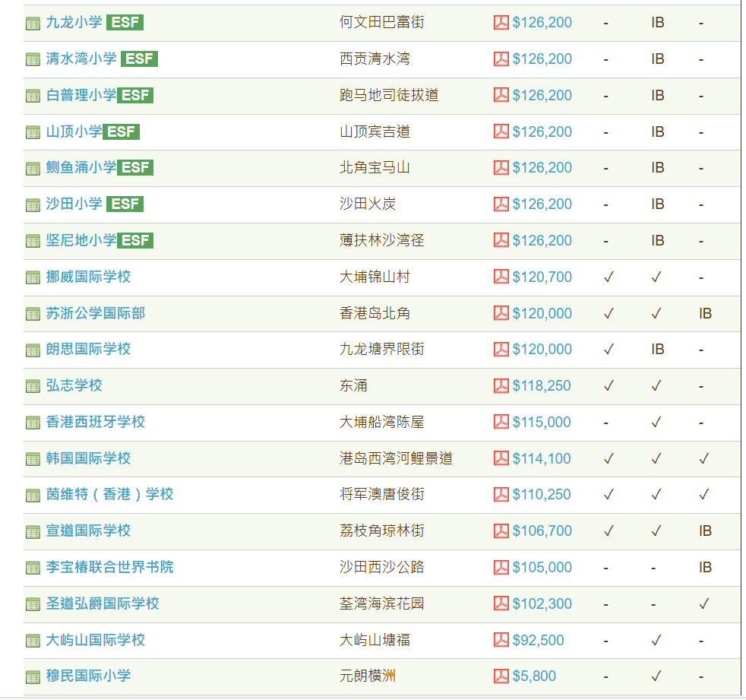Open 圣道弘爵国际学校 details
The width and height of the screenshot is (746, 700).
103,603
